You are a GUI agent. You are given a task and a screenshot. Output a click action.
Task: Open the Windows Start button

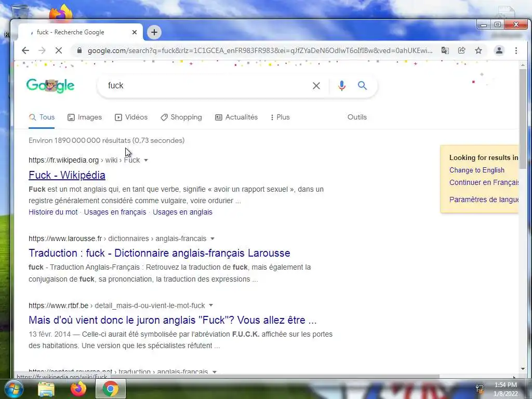pos(14,389)
